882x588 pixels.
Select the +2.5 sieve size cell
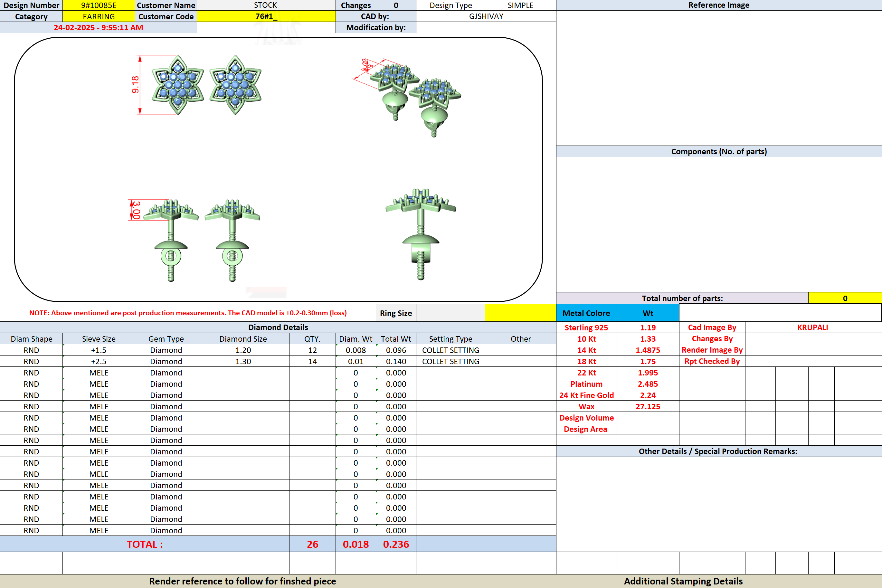point(99,361)
